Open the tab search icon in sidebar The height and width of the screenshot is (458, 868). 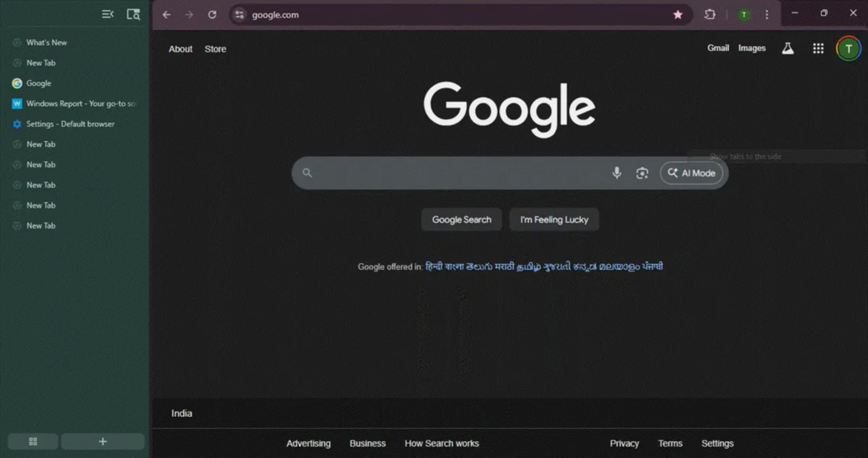click(x=133, y=15)
